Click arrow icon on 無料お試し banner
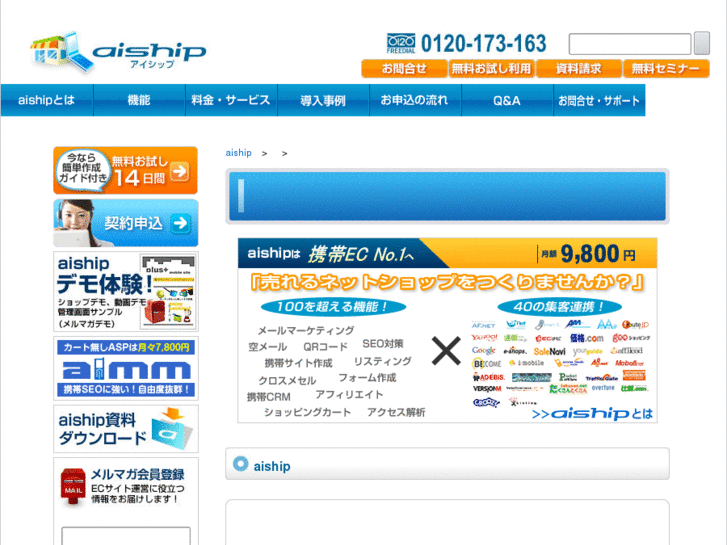 [x=179, y=171]
